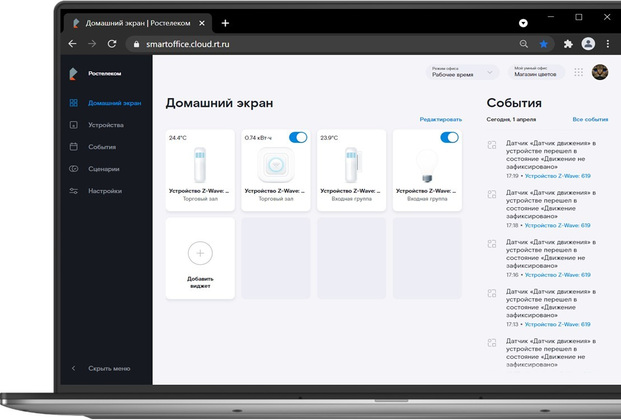Click the Устройство Z-Wave: 619 link at 17:19
The width and height of the screenshot is (621, 420).
(557, 175)
